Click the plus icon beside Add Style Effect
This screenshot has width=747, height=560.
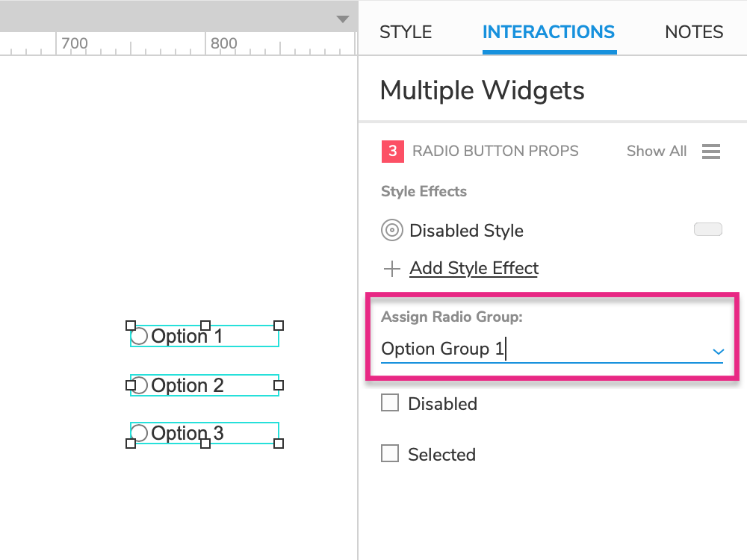tap(392, 269)
